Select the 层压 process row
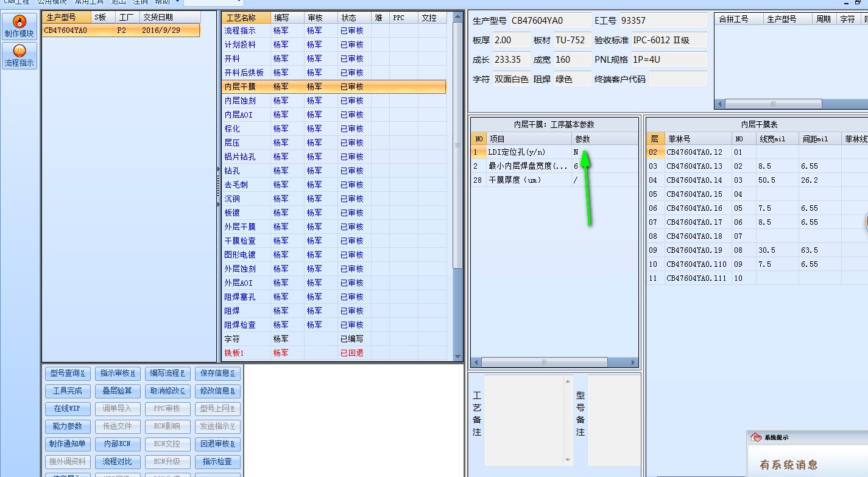This screenshot has width=868, height=477. click(x=334, y=143)
